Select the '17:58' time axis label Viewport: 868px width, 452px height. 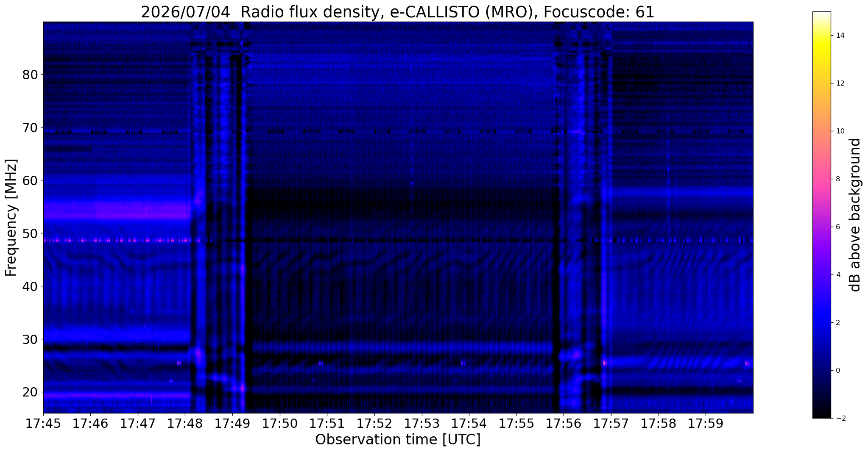[659, 424]
